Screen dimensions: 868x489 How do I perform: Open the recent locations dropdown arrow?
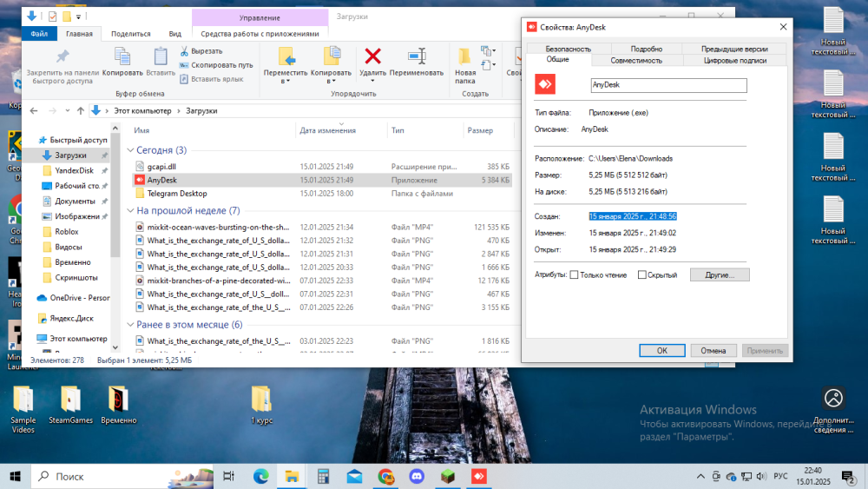(68, 111)
